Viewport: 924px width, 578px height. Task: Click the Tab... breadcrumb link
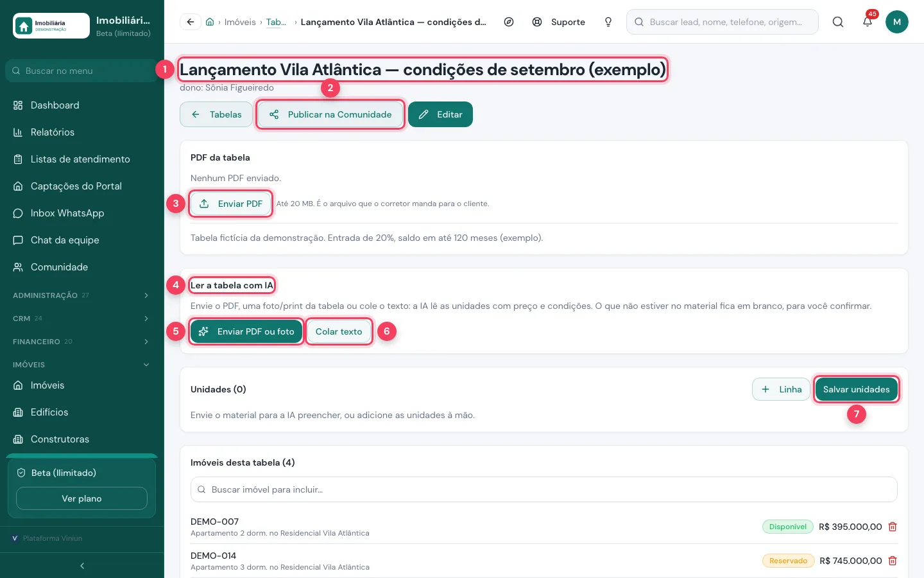276,22
